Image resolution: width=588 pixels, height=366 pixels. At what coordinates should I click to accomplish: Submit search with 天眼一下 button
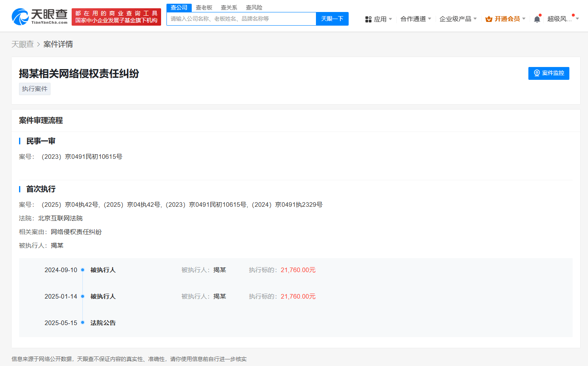pyautogui.click(x=332, y=19)
